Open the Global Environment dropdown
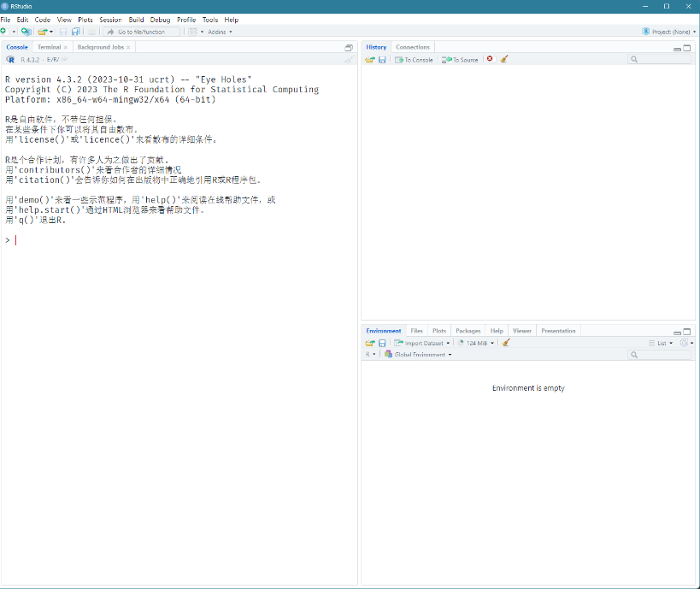700x589 pixels. click(418, 354)
